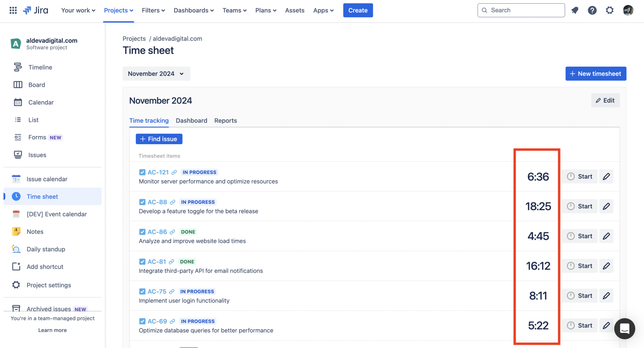
Task: Open Assets in the top navigation
Action: pos(295,10)
